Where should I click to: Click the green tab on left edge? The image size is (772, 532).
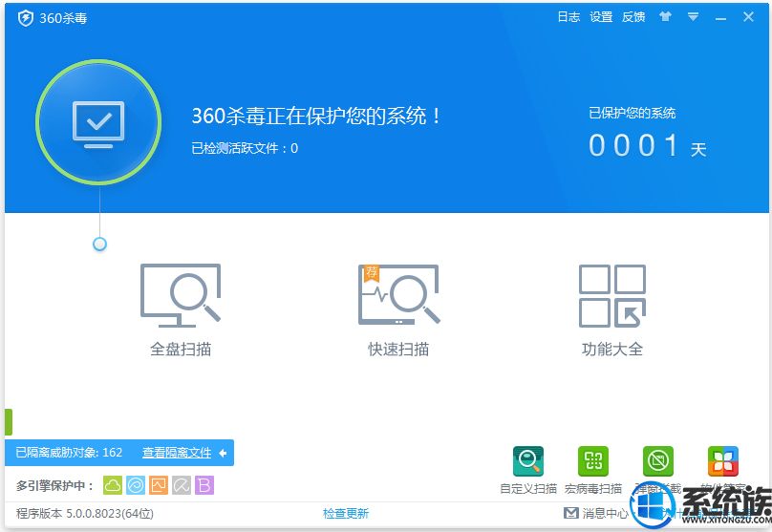(9, 422)
